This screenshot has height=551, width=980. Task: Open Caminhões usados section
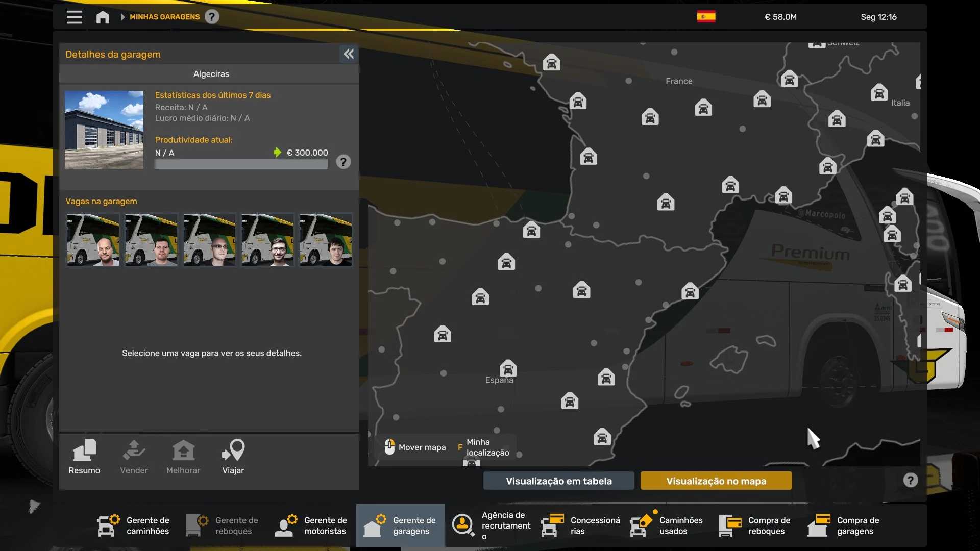tap(667, 525)
